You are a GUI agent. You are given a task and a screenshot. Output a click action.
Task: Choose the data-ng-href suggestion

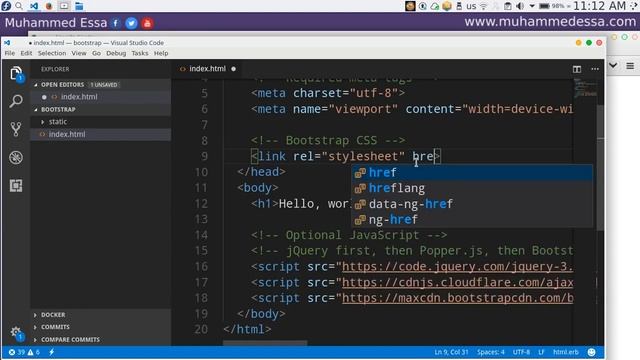coord(472,204)
